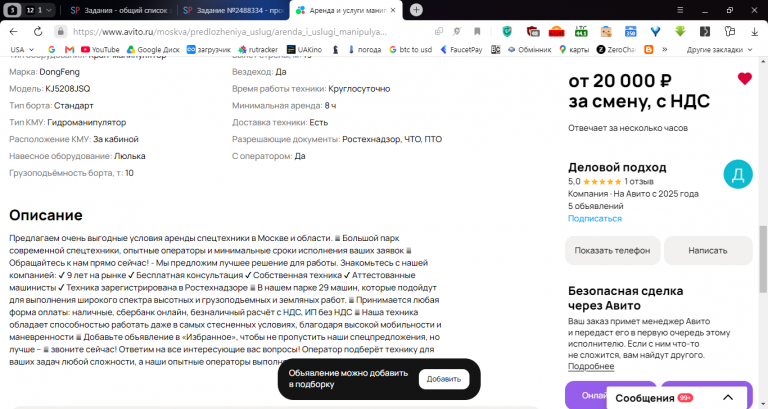Click the five-star seller rating
Image resolution: width=768 pixels, height=409 pixels.
pyautogui.click(x=602, y=181)
